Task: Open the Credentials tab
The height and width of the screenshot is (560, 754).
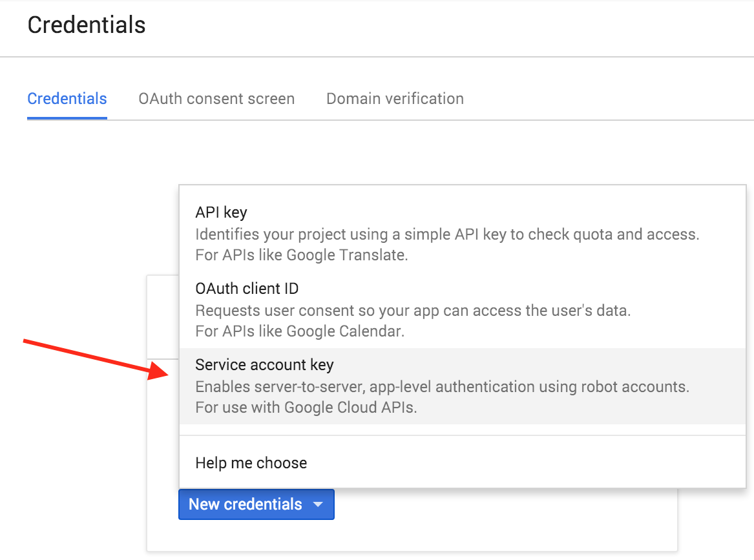Action: click(x=67, y=99)
